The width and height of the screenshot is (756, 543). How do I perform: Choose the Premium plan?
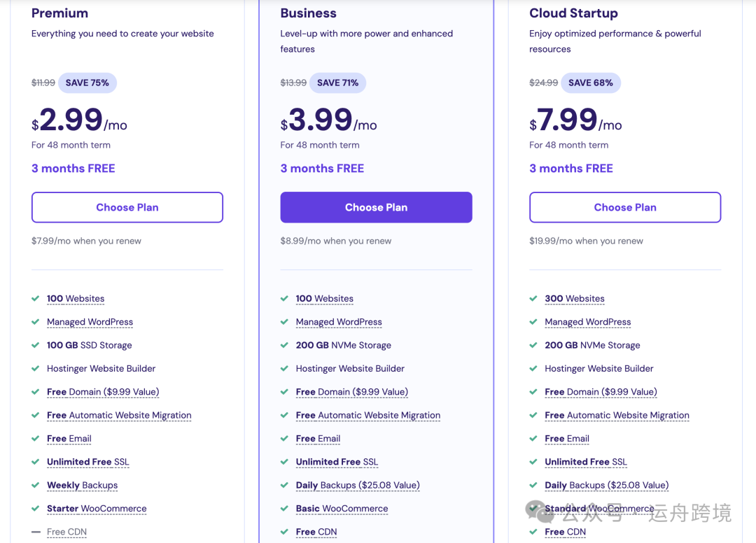pyautogui.click(x=127, y=207)
